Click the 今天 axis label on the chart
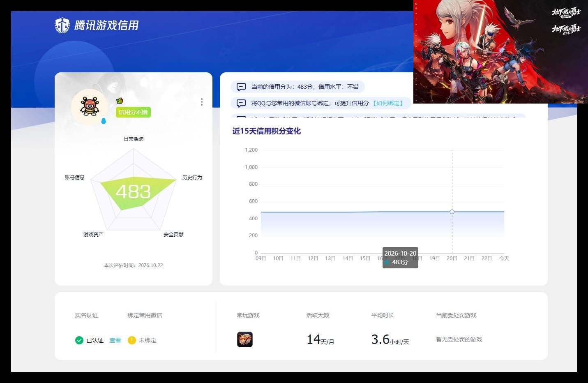The width and height of the screenshot is (588, 383). [504, 258]
